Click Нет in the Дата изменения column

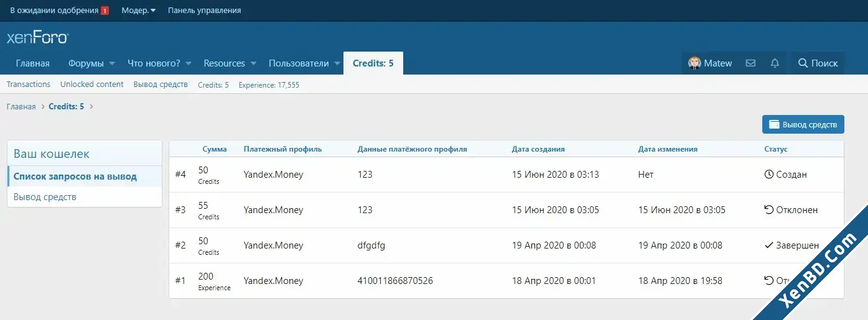coord(646,175)
